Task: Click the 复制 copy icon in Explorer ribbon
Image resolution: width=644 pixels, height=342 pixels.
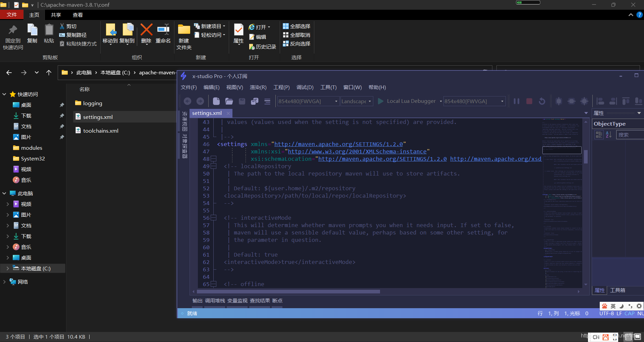Action: 32,33
